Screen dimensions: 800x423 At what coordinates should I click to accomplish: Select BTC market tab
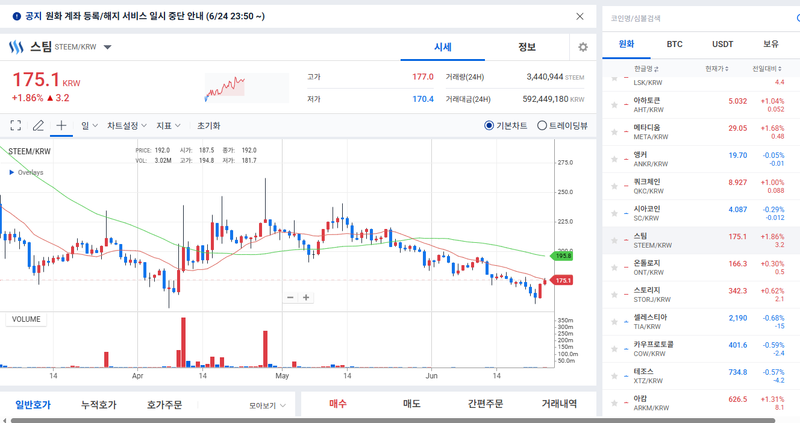[x=674, y=44]
